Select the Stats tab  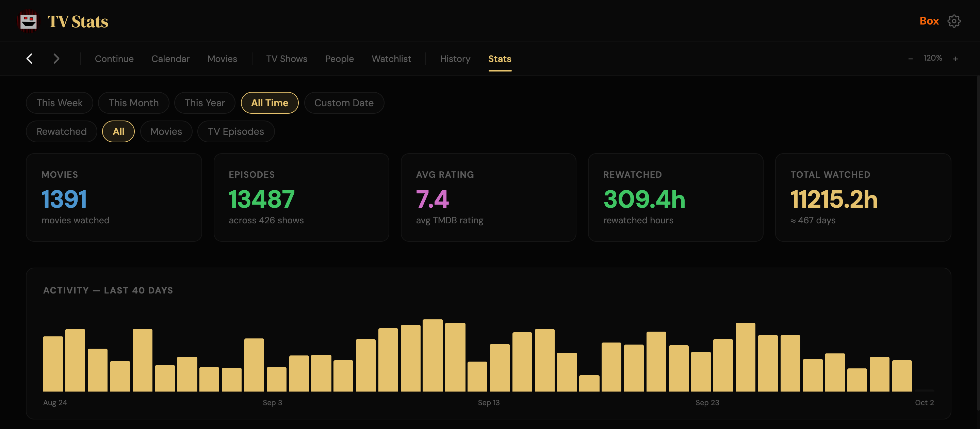(500, 59)
